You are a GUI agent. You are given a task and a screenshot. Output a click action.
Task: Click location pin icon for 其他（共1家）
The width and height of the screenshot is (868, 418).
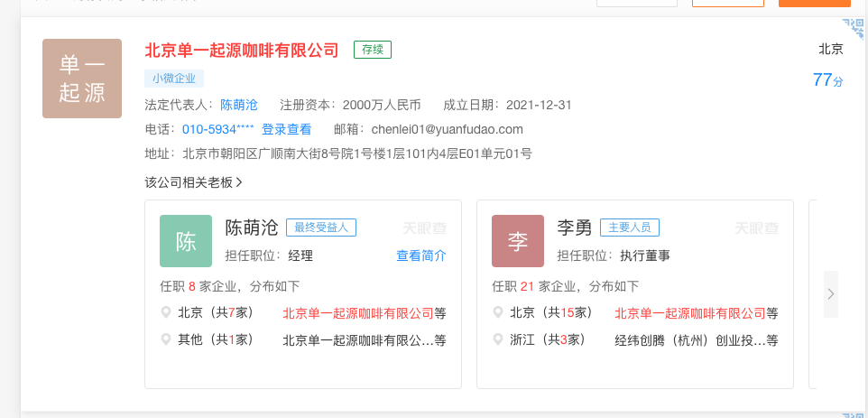point(165,340)
